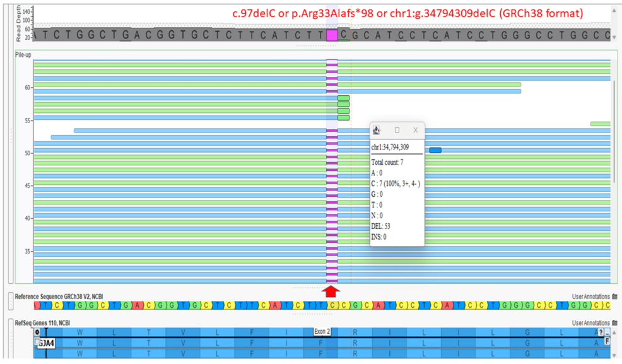Click the popup window's app icon
The width and height of the screenshot is (622, 364).
377,130
